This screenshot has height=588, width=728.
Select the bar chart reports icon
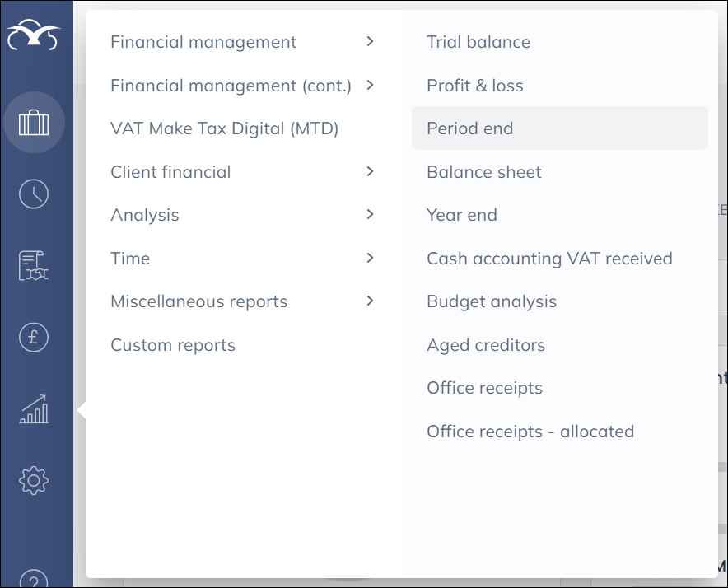point(34,408)
